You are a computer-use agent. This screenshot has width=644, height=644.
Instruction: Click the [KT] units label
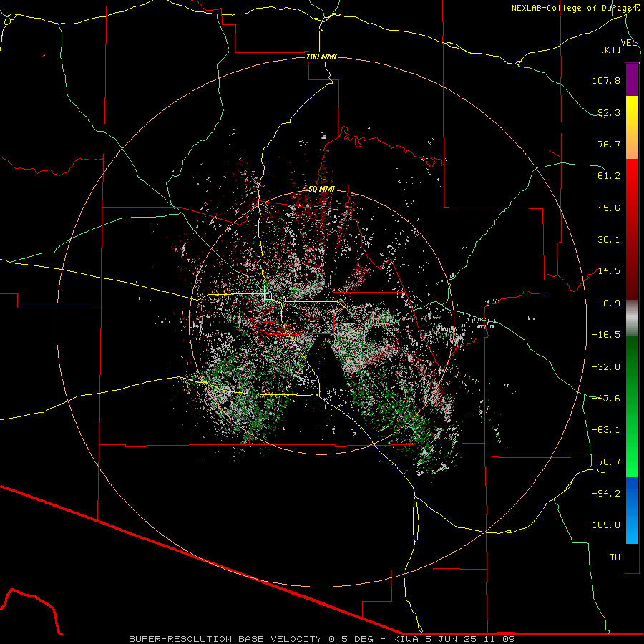click(611, 49)
